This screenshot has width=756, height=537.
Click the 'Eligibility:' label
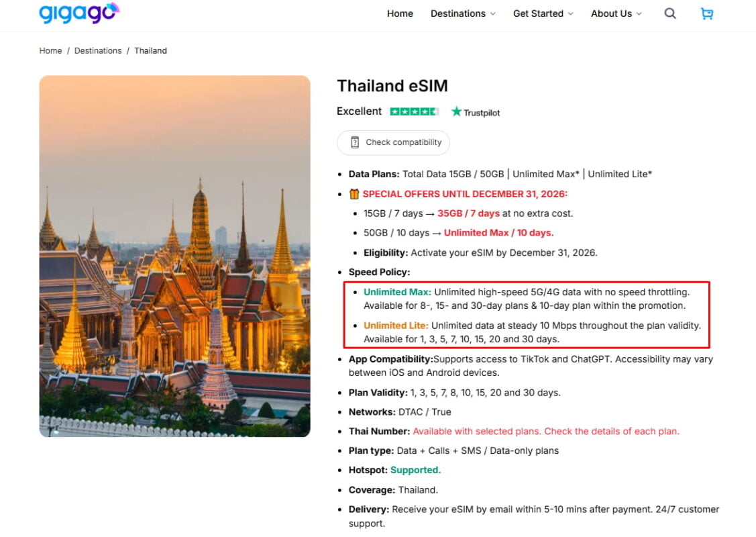386,253
